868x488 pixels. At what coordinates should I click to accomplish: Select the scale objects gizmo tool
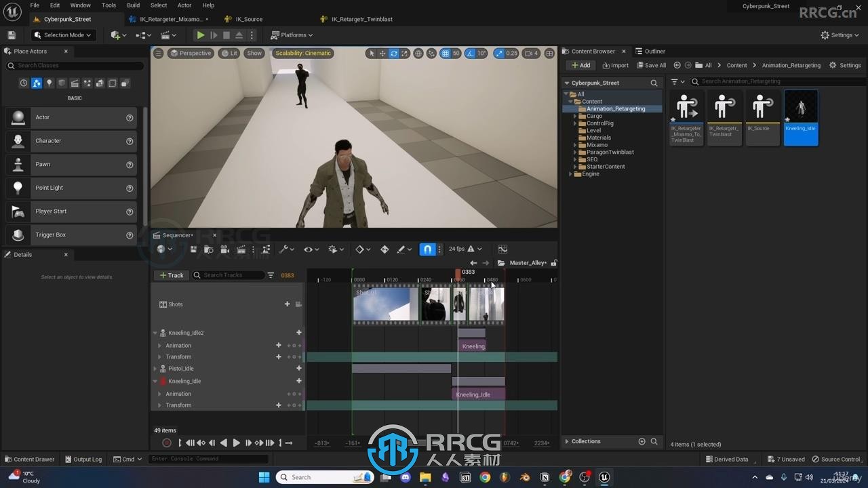click(405, 54)
